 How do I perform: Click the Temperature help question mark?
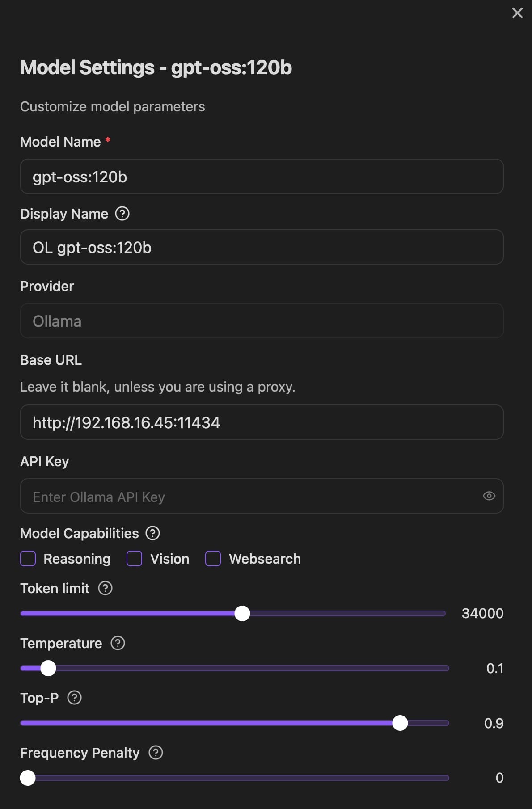coord(118,643)
